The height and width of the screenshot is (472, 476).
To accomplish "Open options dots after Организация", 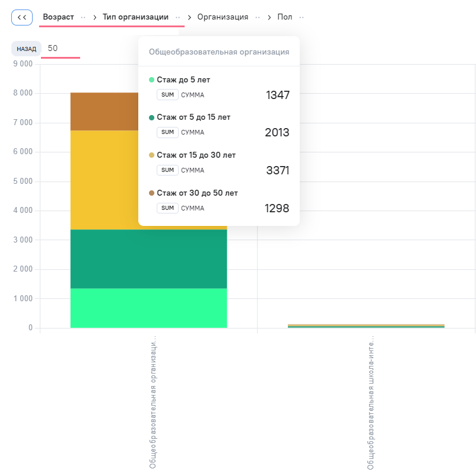I will click(x=258, y=17).
